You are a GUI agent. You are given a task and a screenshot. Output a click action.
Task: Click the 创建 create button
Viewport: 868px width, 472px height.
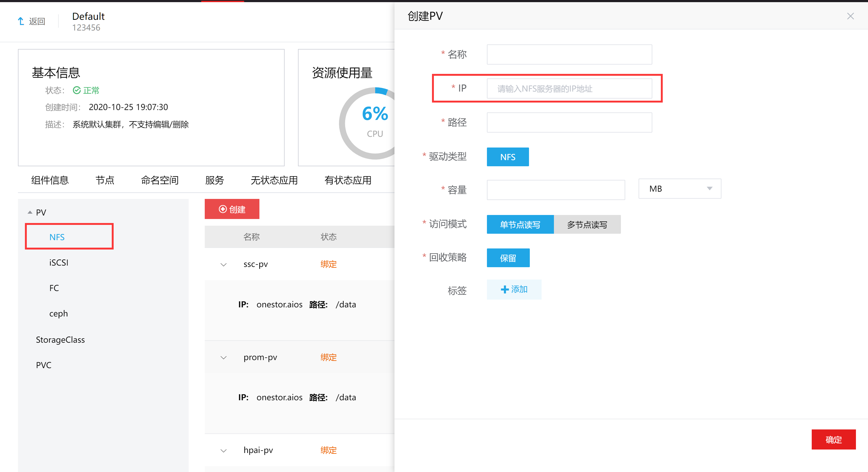232,209
